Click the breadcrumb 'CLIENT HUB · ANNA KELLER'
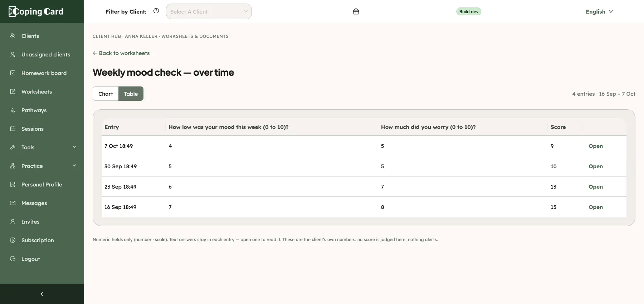The height and width of the screenshot is (304, 644). [x=125, y=36]
